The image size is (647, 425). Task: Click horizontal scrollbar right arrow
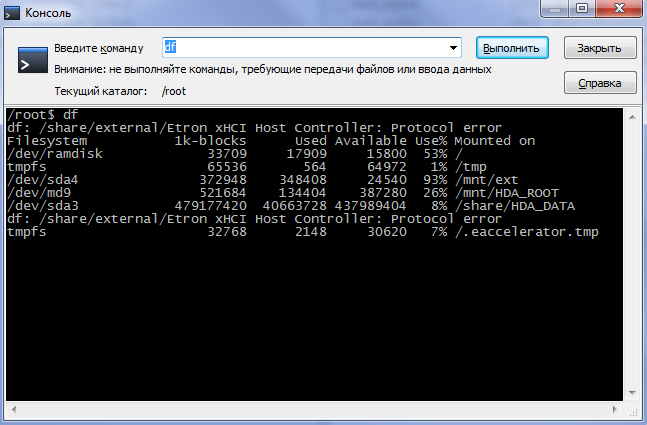pos(615,409)
